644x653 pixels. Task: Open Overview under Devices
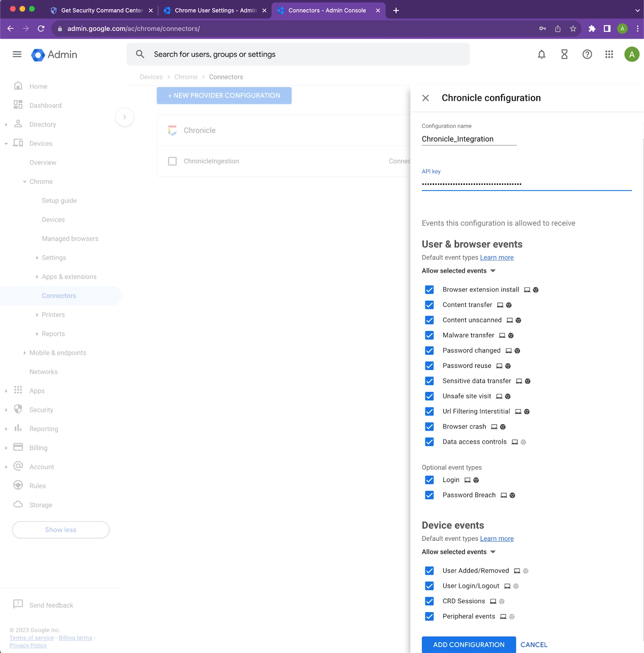[x=43, y=162]
